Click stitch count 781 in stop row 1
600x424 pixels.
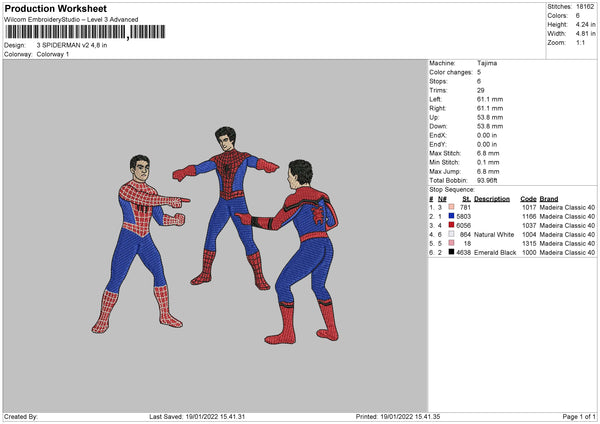pos(465,207)
